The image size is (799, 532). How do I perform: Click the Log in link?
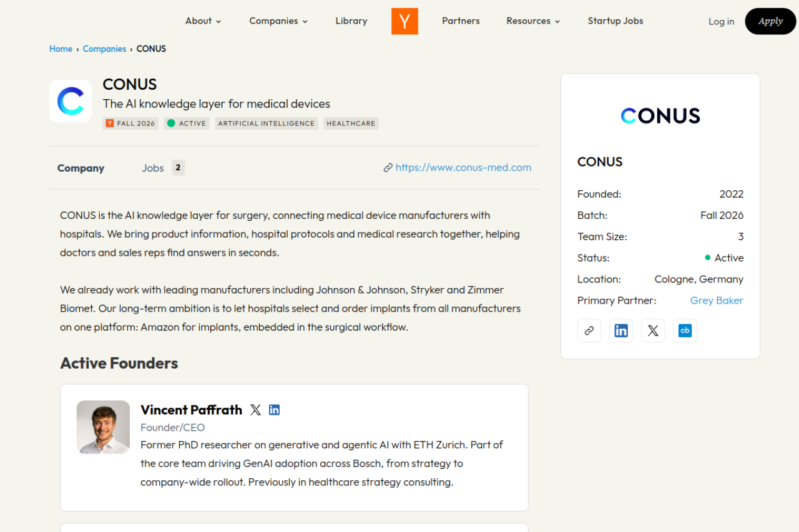tap(721, 21)
